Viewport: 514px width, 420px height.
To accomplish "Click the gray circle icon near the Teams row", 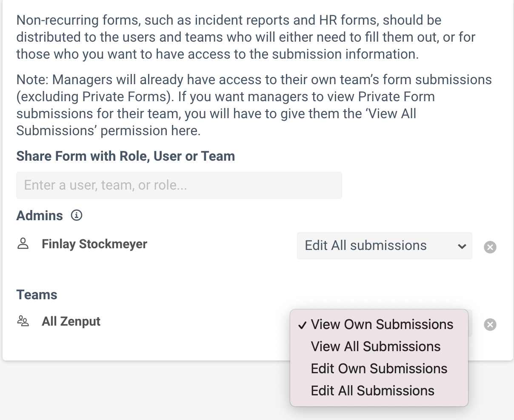I will (490, 325).
